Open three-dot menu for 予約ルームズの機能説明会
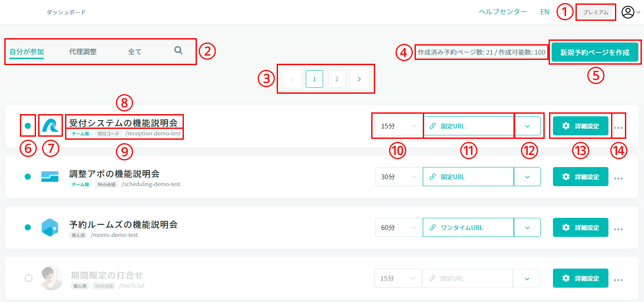The height and width of the screenshot is (302, 644). pos(618,229)
